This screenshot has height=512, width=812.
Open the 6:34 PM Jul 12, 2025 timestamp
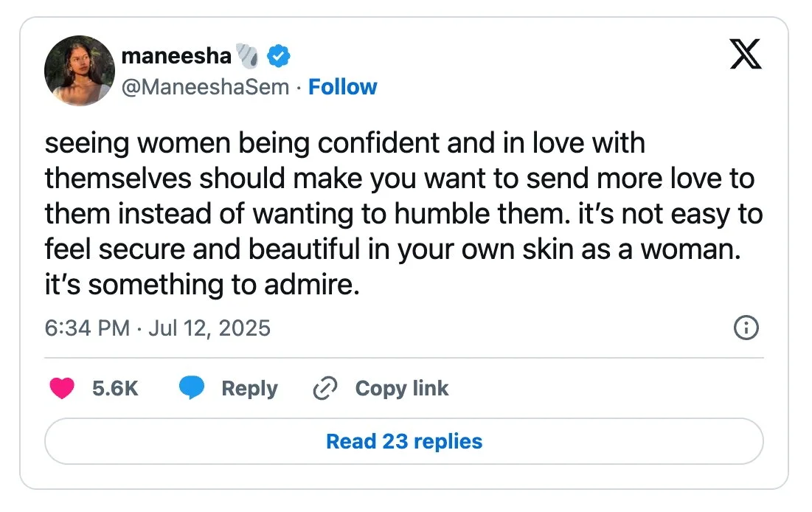[x=158, y=328]
